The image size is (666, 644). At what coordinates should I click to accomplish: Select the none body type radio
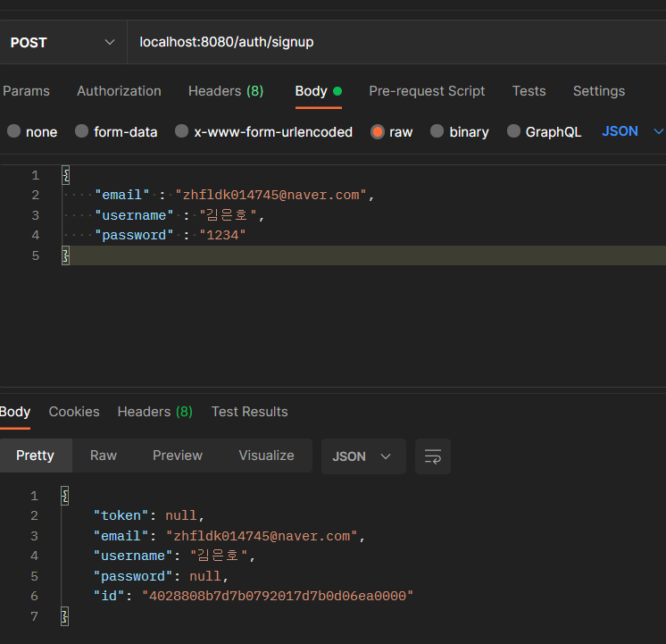pos(14,131)
